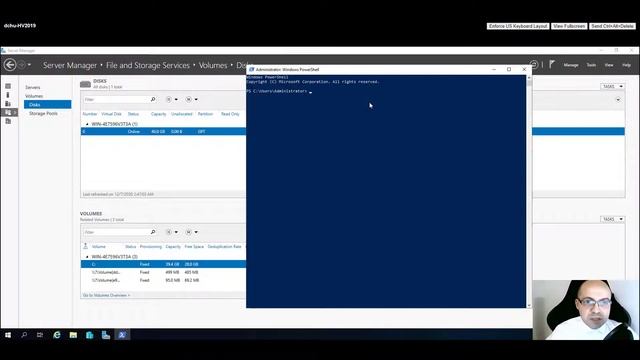Sort volumes by Provisioning column

151,247
